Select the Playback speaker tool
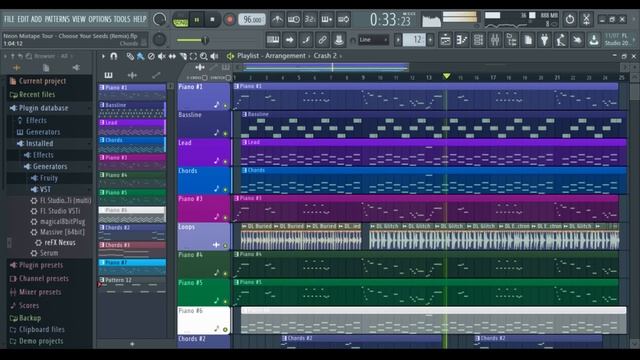640x360 pixels. pyautogui.click(x=214, y=56)
